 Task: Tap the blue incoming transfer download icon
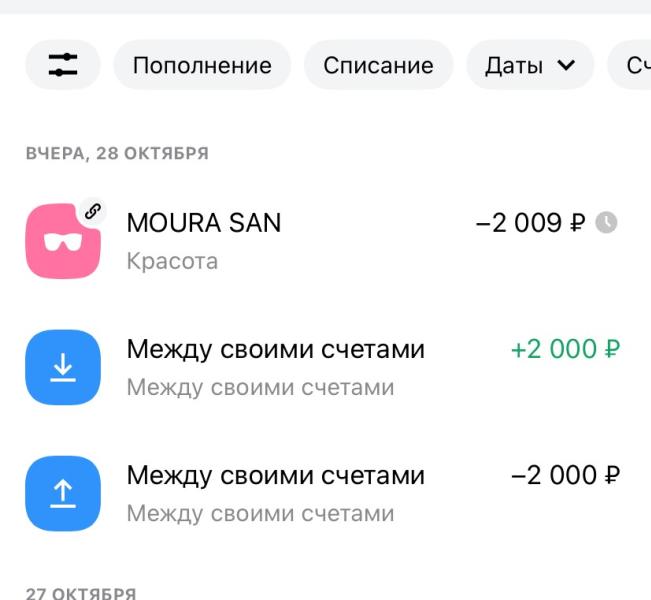tap(63, 367)
